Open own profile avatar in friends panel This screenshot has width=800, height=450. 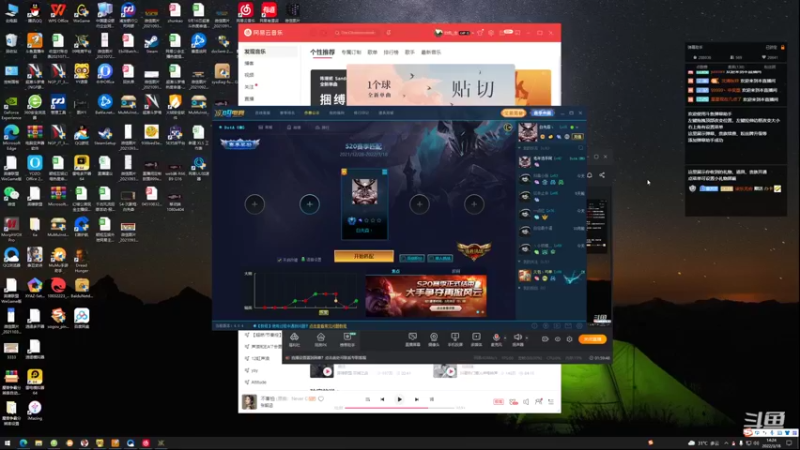coord(528,132)
